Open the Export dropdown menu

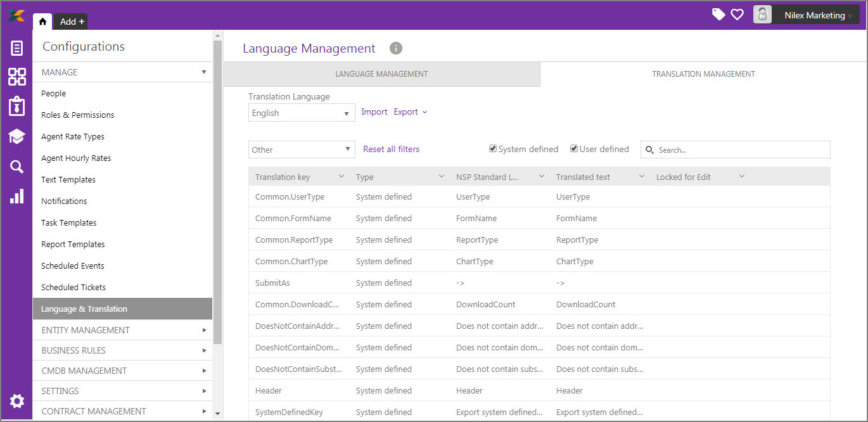pyautogui.click(x=411, y=112)
